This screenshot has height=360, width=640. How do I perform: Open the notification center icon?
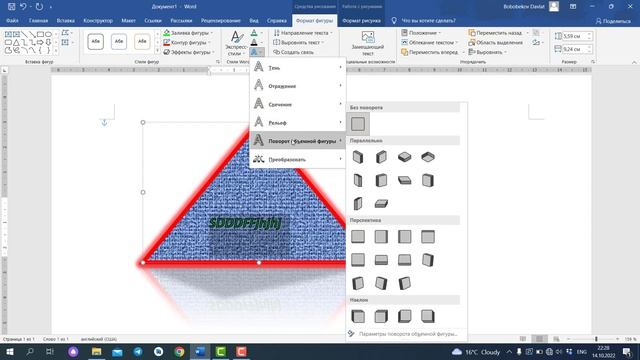627,351
